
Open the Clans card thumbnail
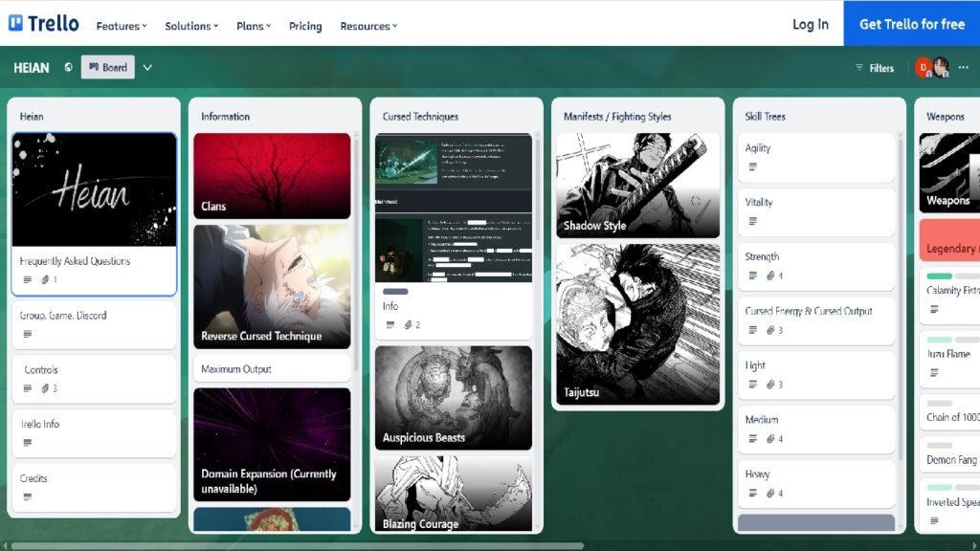tap(272, 176)
